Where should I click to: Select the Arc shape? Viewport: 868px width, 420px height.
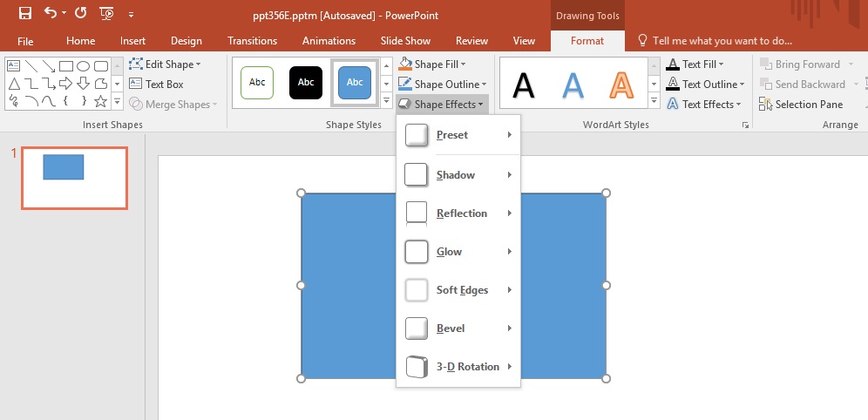click(x=31, y=101)
